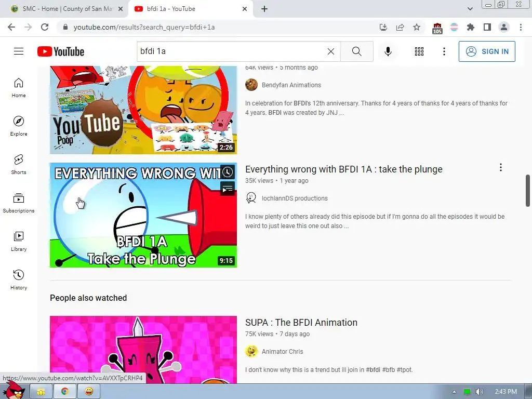Viewport: 532px width, 399px height.
Task: Click the lochlannDS productions avatar
Action: click(x=251, y=198)
